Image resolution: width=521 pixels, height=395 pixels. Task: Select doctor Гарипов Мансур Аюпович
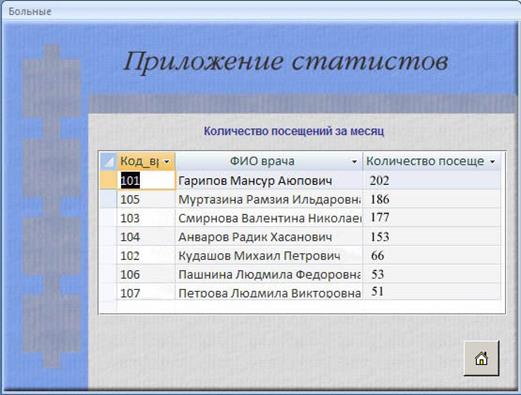[269, 181]
